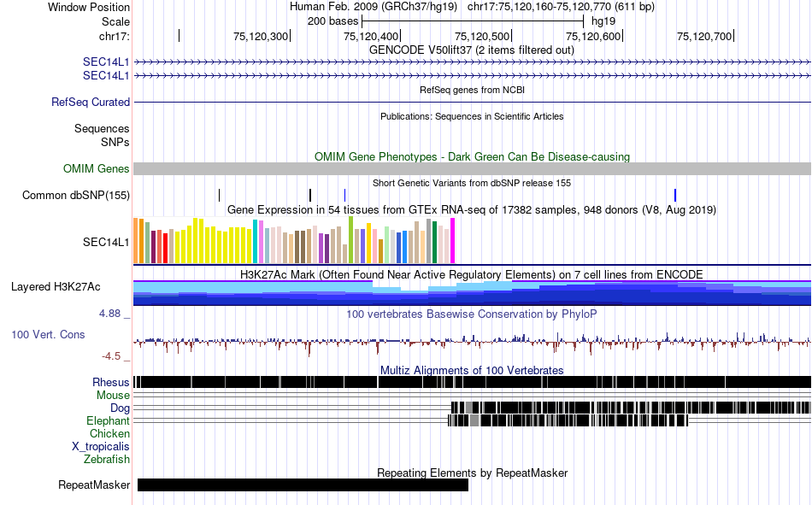Click the Layered H3K27Ac track label
Viewport: 812px width, 505px height.
tap(56, 287)
